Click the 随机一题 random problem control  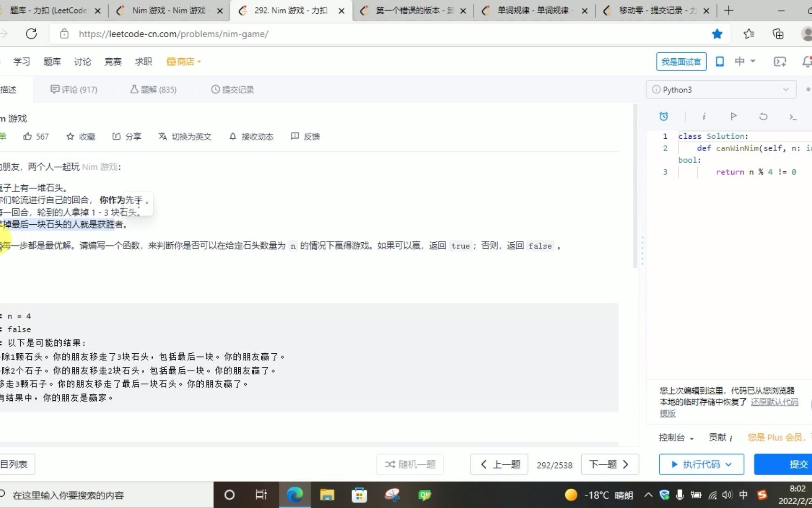tap(409, 464)
